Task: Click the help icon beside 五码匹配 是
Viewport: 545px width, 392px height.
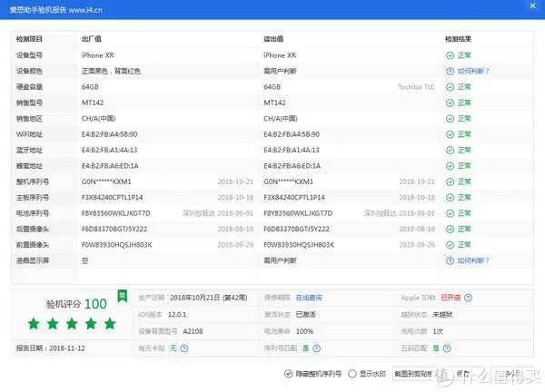Action: tap(447, 348)
